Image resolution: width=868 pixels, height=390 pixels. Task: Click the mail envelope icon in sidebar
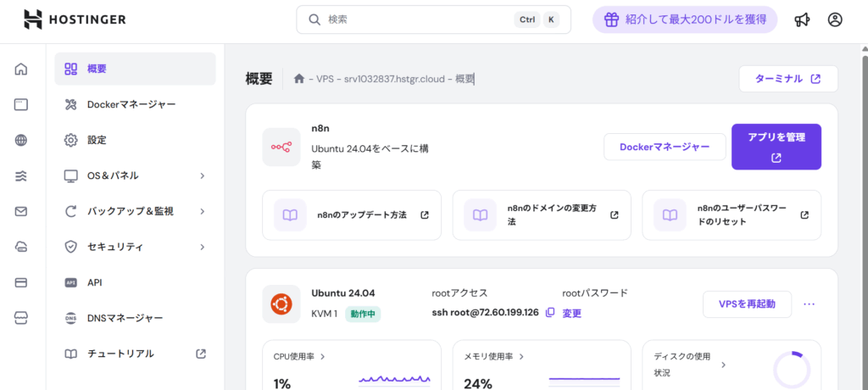pos(21,212)
